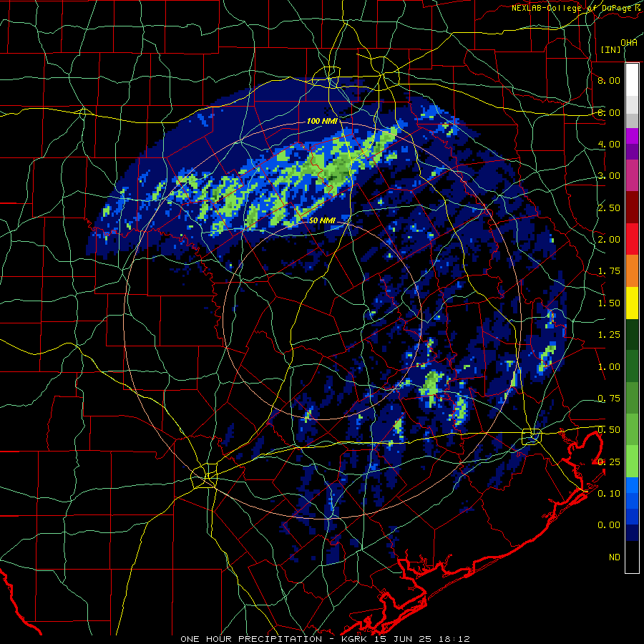Click the 3.00 legend value
This screenshot has width=644, height=644.
pos(609,176)
